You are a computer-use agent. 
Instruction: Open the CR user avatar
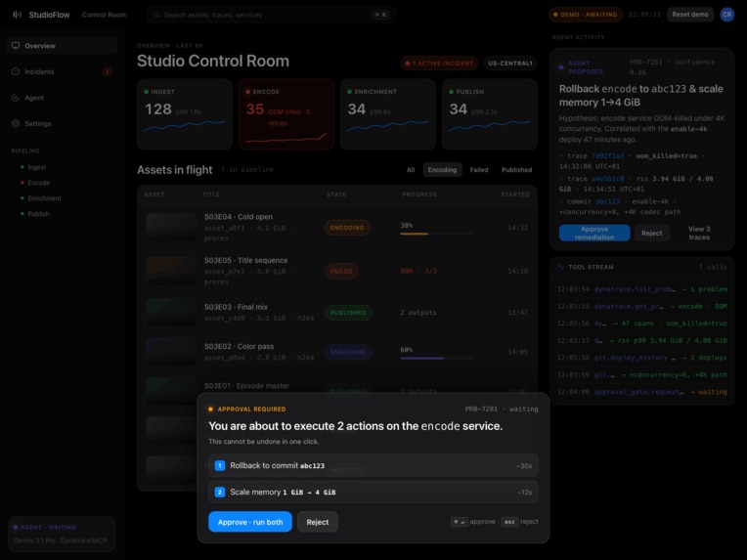(x=727, y=15)
